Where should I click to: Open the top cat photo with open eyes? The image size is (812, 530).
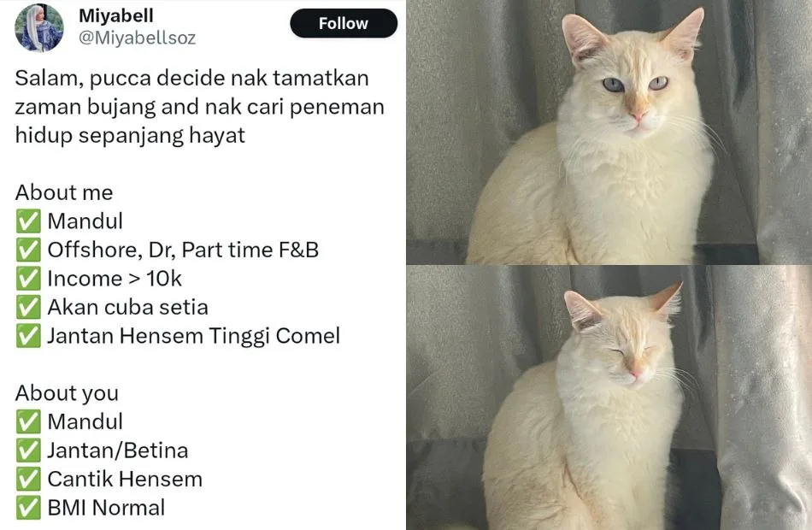[x=609, y=132]
